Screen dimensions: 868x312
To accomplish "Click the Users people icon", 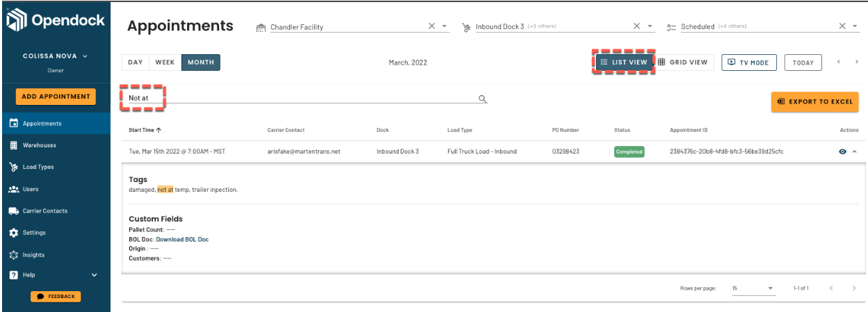I will click(13, 189).
